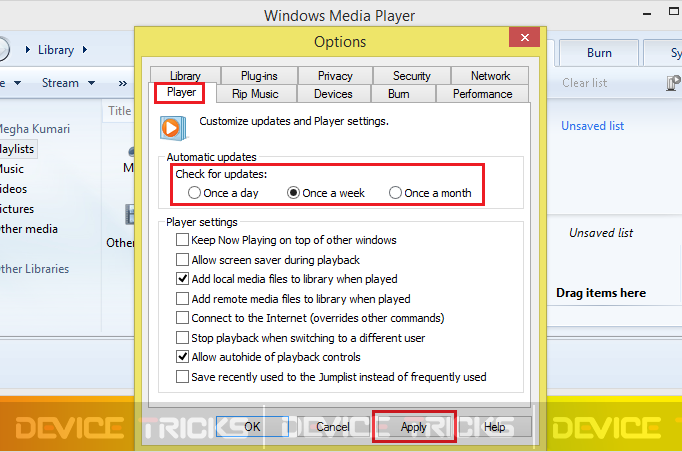This screenshot has height=452, width=682.
Task: Uncheck Add local media files to library
Action: click(182, 279)
